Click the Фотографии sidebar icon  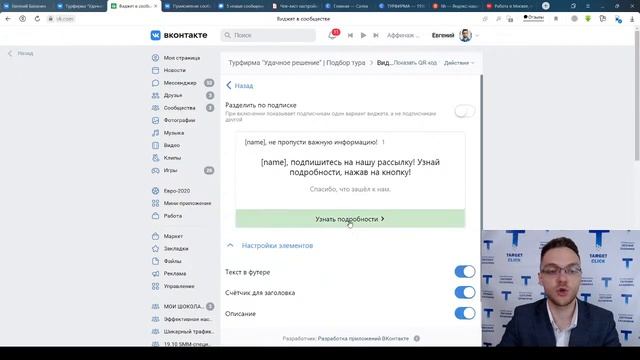click(x=155, y=120)
